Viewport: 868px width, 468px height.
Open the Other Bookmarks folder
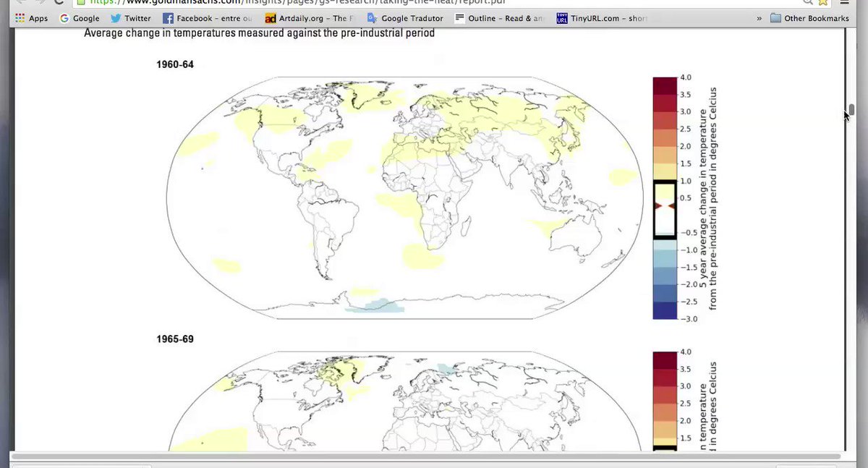[809, 18]
